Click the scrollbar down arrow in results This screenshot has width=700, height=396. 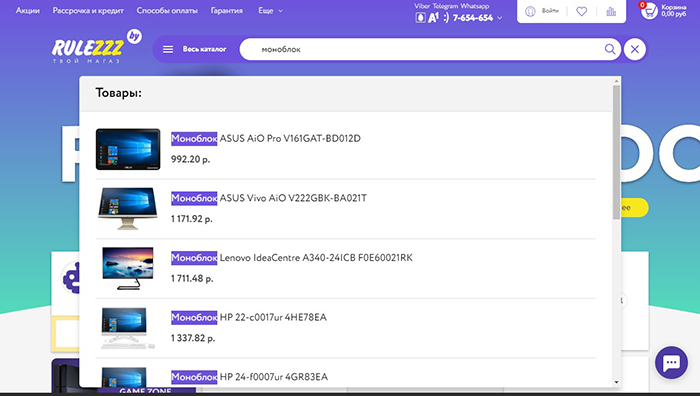[x=617, y=382]
